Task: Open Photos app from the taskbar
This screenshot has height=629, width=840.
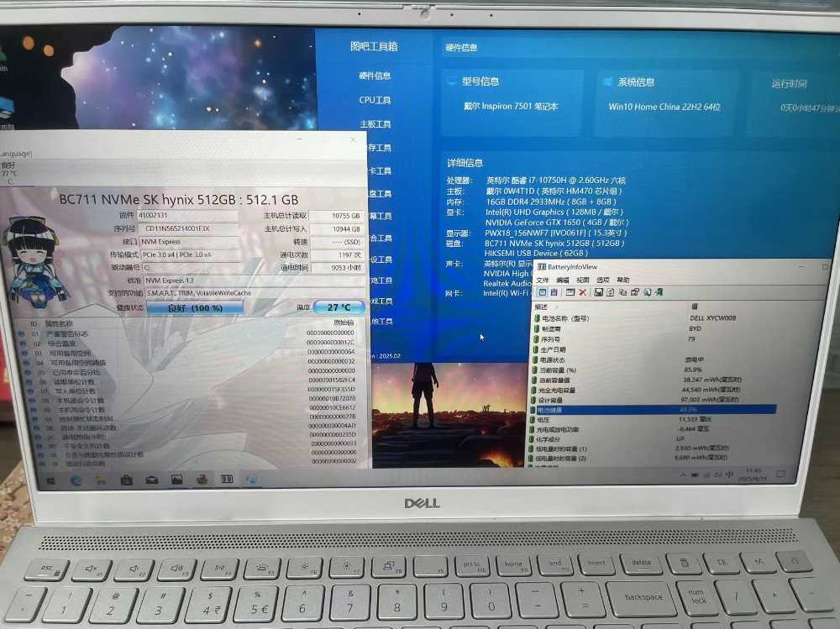Action: pos(176,480)
